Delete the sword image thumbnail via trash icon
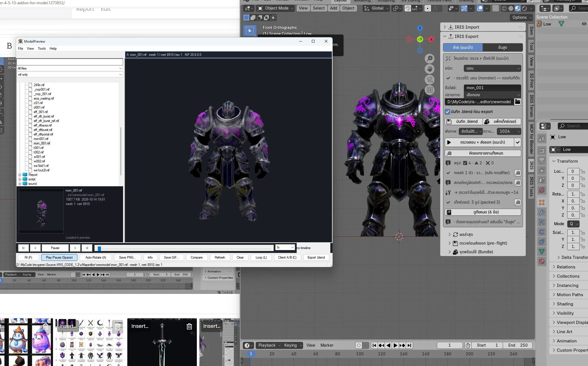588x366 pixels. (x=189, y=326)
